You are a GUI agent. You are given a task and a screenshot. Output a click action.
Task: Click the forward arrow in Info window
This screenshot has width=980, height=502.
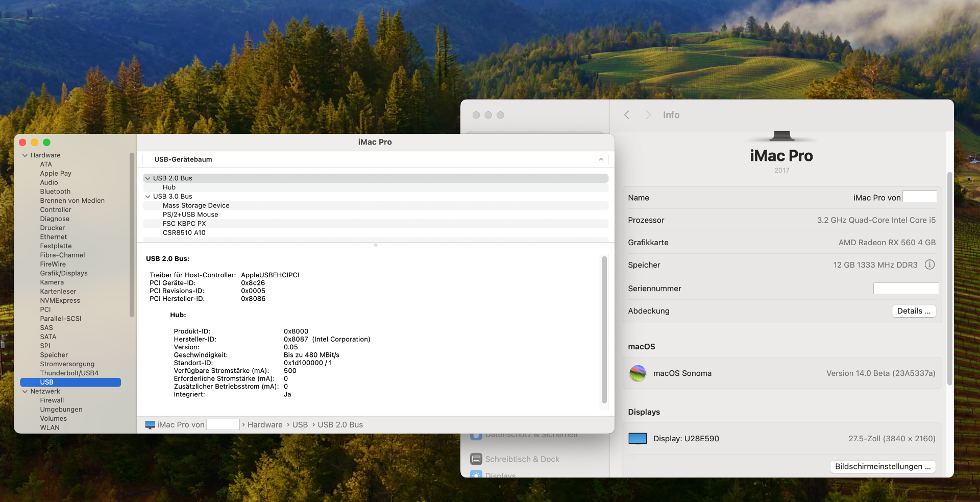648,115
